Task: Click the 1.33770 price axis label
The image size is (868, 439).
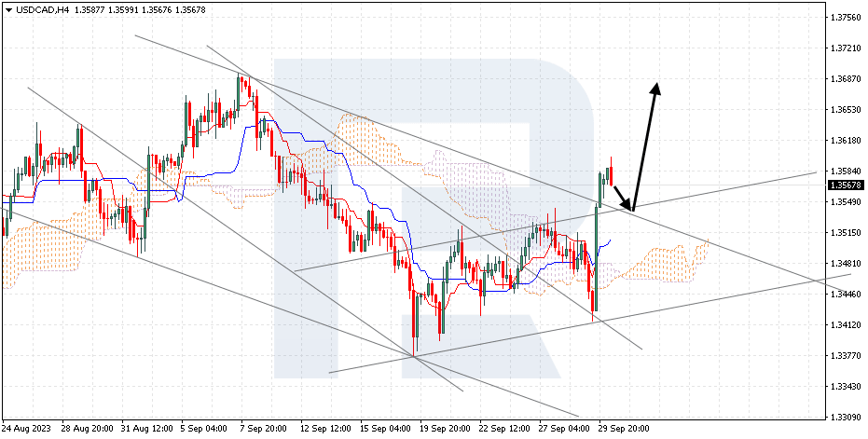Action: (846, 355)
